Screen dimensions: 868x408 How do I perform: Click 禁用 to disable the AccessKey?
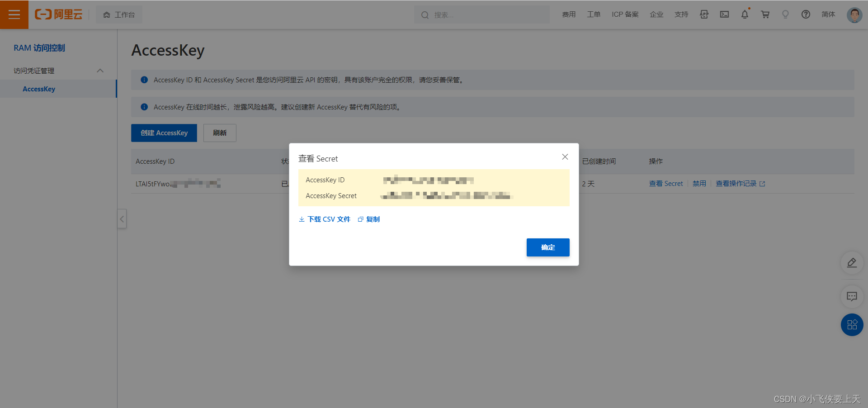click(699, 184)
